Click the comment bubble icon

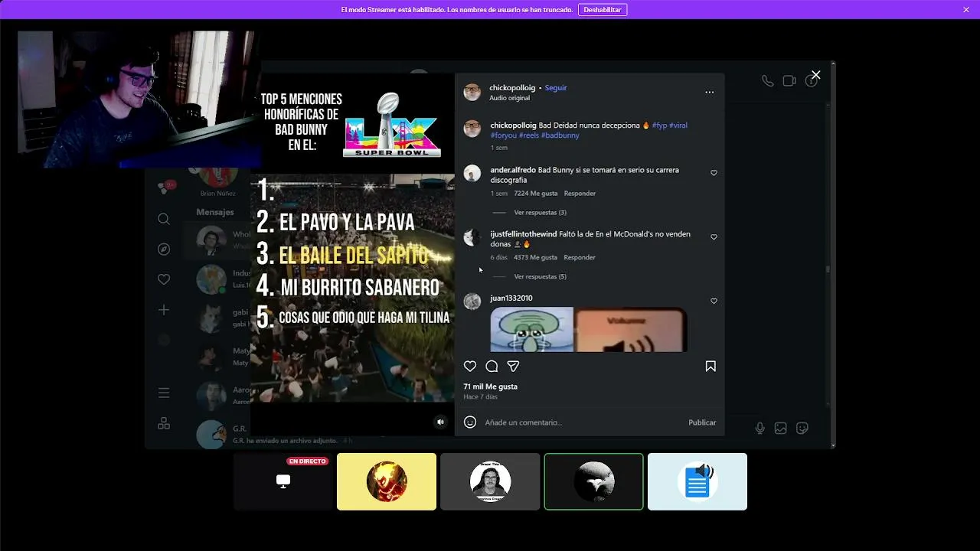(492, 367)
